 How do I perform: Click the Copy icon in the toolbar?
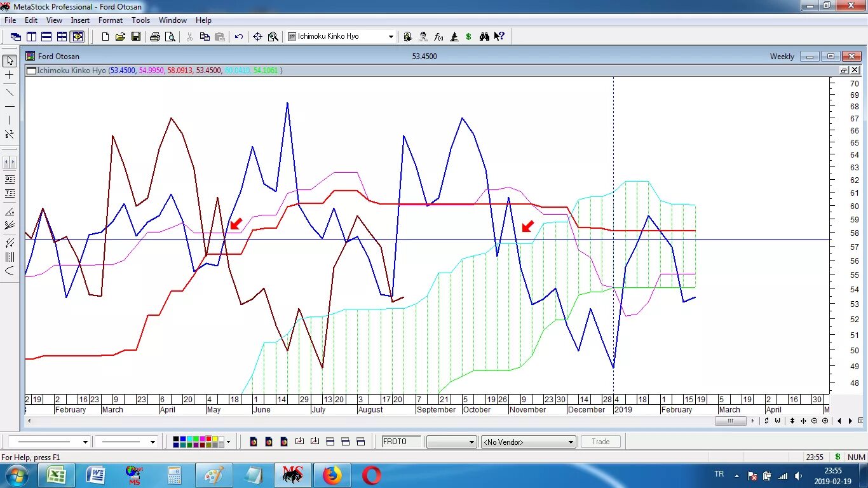tap(205, 37)
